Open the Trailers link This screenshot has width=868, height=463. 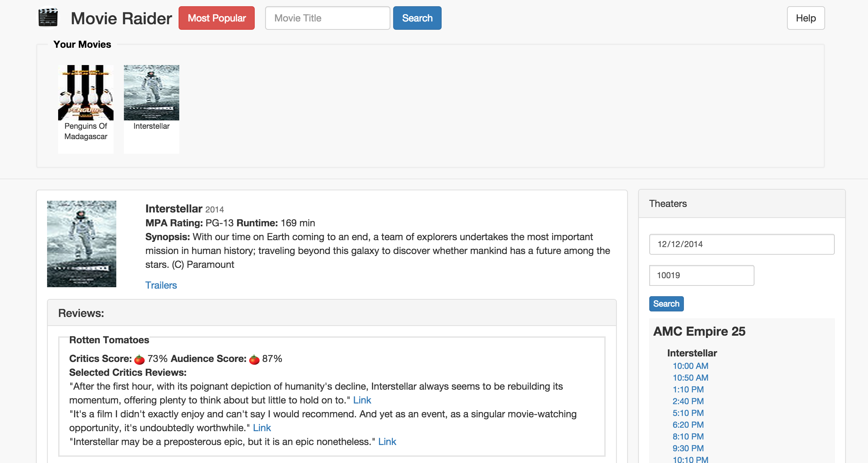click(x=161, y=285)
